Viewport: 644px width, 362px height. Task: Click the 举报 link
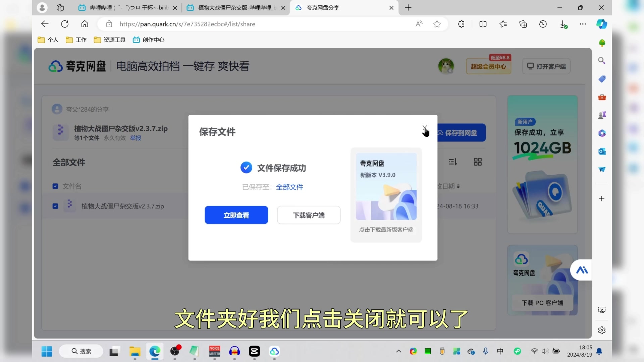coord(136,138)
